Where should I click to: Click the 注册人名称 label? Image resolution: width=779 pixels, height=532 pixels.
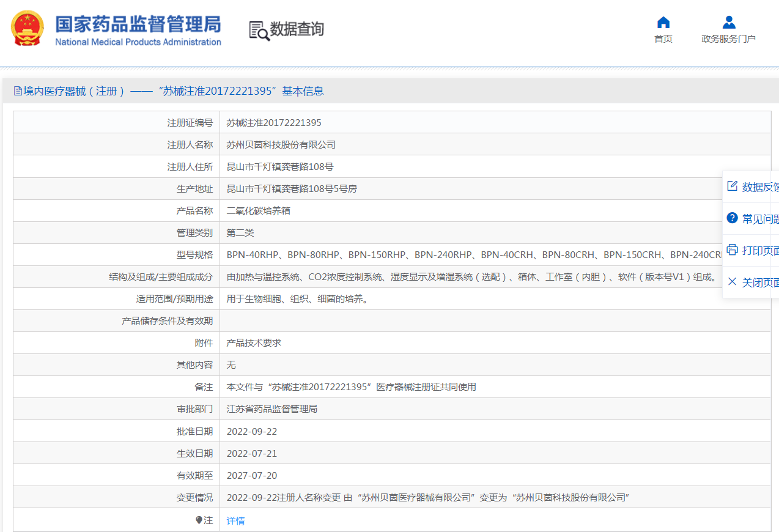coord(190,145)
